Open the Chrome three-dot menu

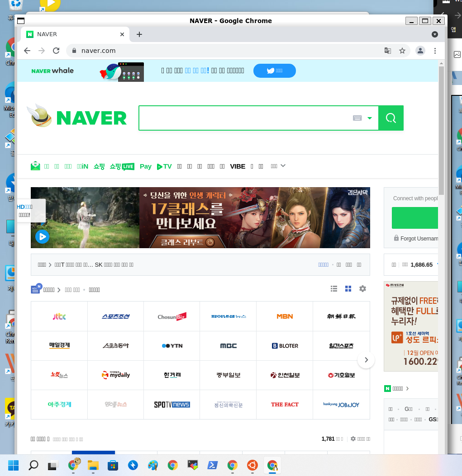pyautogui.click(x=435, y=51)
